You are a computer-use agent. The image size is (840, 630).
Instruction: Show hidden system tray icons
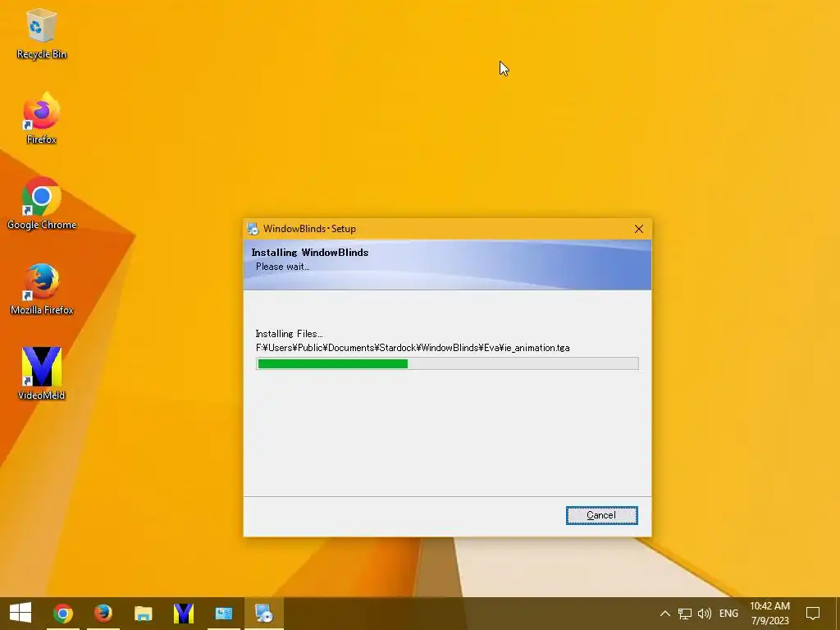click(664, 614)
